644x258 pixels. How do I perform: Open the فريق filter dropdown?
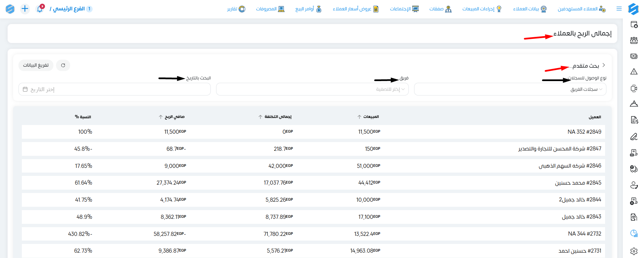312,89
